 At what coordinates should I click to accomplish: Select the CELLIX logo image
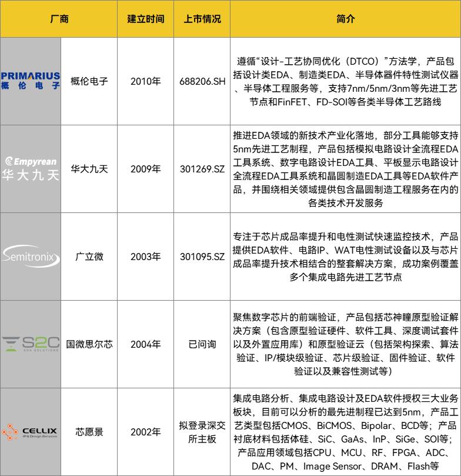pos(31,432)
